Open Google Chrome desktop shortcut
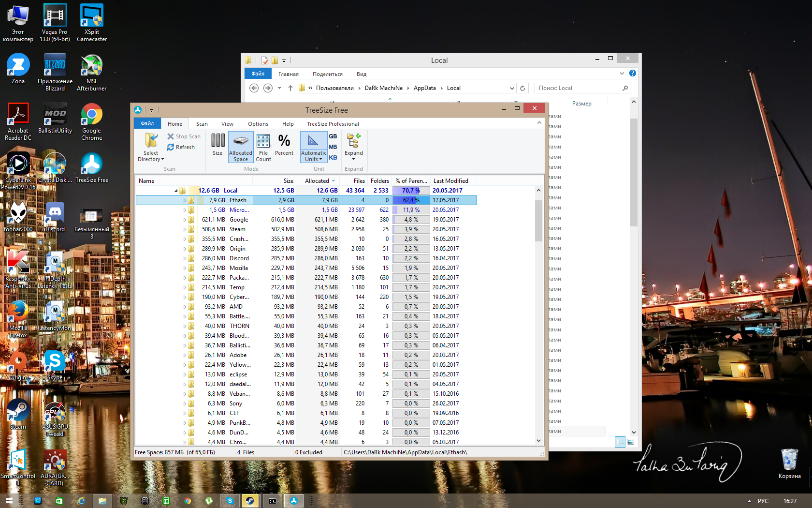The width and height of the screenshot is (812, 508). point(92,122)
